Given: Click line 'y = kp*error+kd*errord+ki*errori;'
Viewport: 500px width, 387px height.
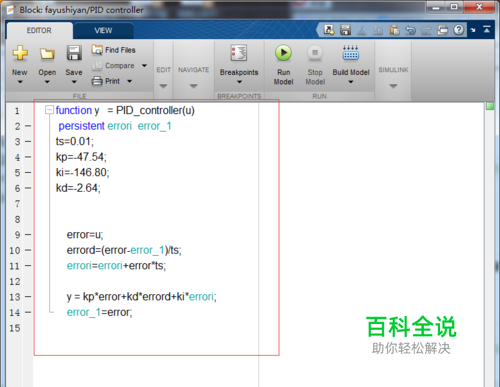Looking at the screenshot, I should coord(142,297).
